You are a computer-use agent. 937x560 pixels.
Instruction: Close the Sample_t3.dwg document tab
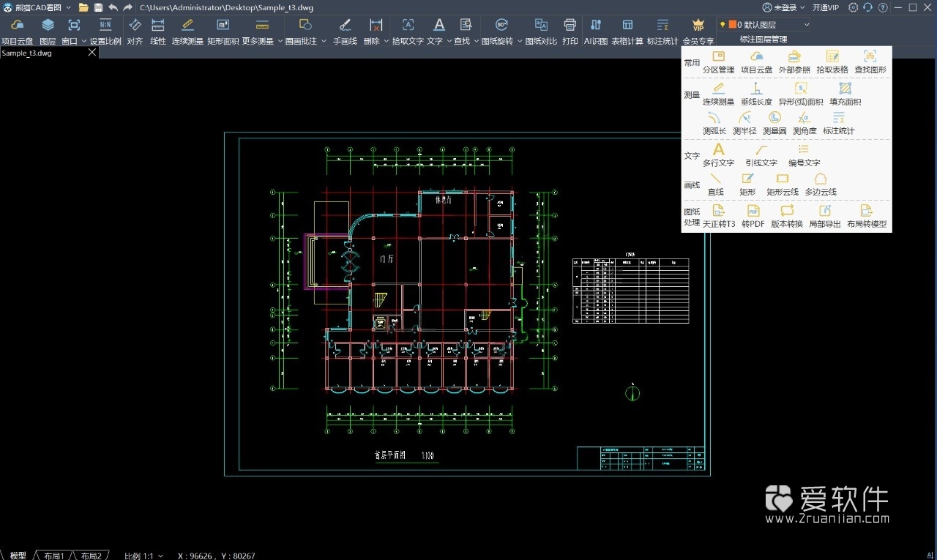tap(92, 53)
